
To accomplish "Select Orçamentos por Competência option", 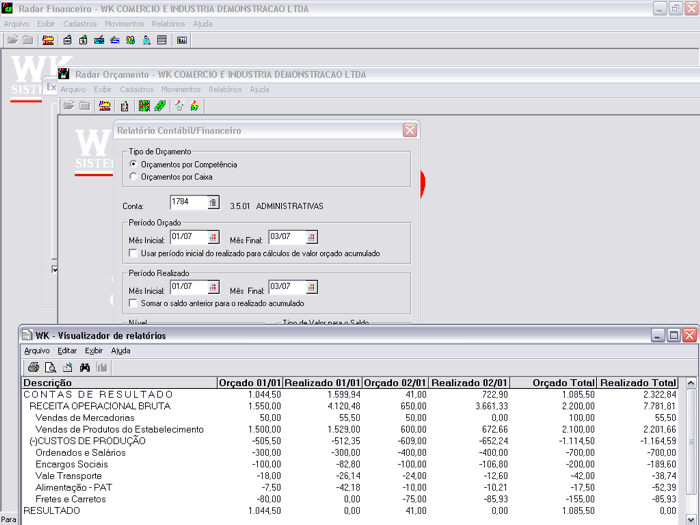I will click(x=134, y=164).
